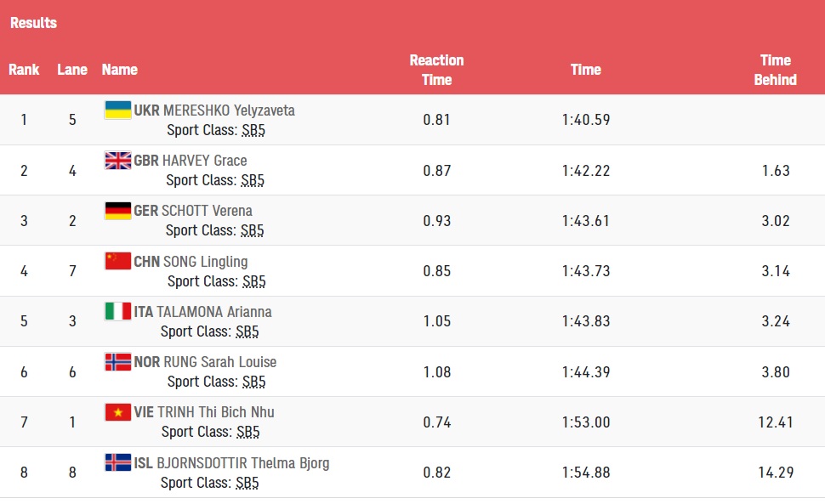The image size is (825, 504).
Task: Open BJORNSDOTTIR Thelma Bjorg athlete link
Action: click(x=243, y=463)
